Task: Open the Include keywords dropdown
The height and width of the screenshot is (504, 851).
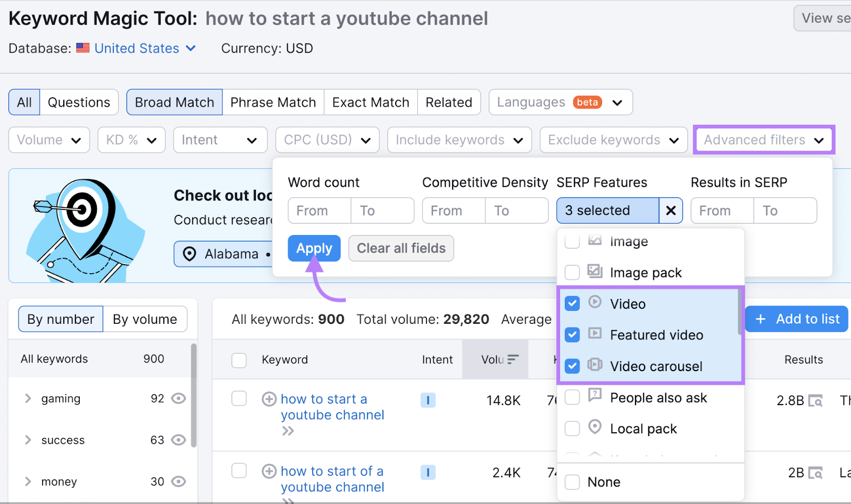Action: click(460, 140)
